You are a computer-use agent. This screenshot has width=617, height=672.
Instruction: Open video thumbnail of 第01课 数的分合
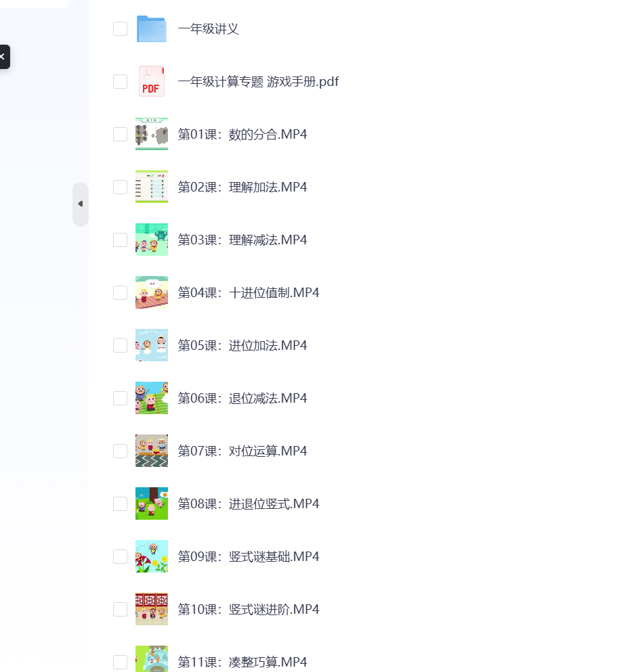coord(151,134)
